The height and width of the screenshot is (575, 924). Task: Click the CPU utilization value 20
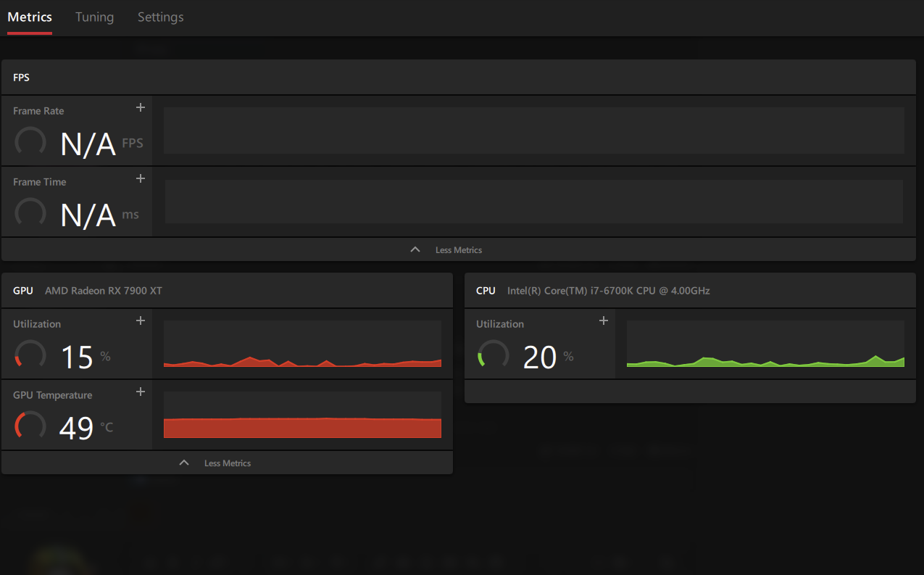540,357
